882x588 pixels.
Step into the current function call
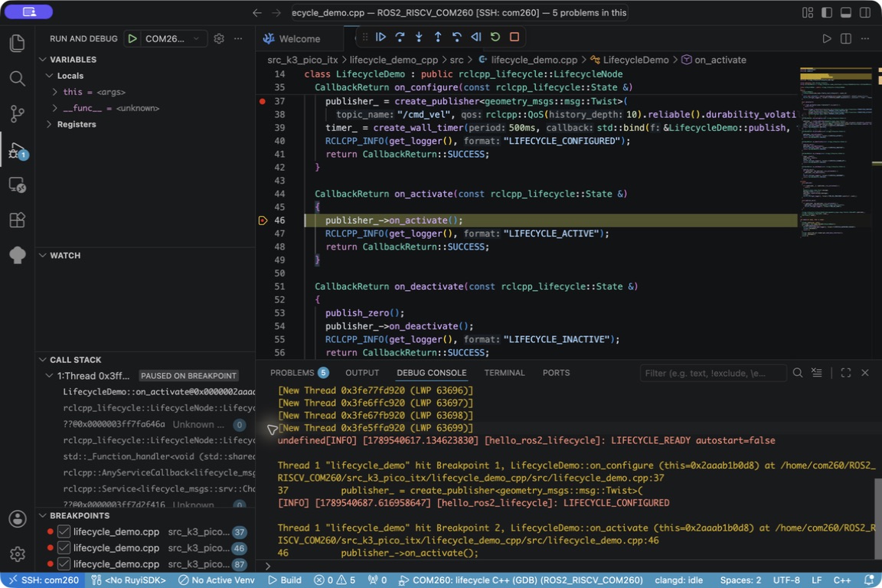[x=419, y=38]
